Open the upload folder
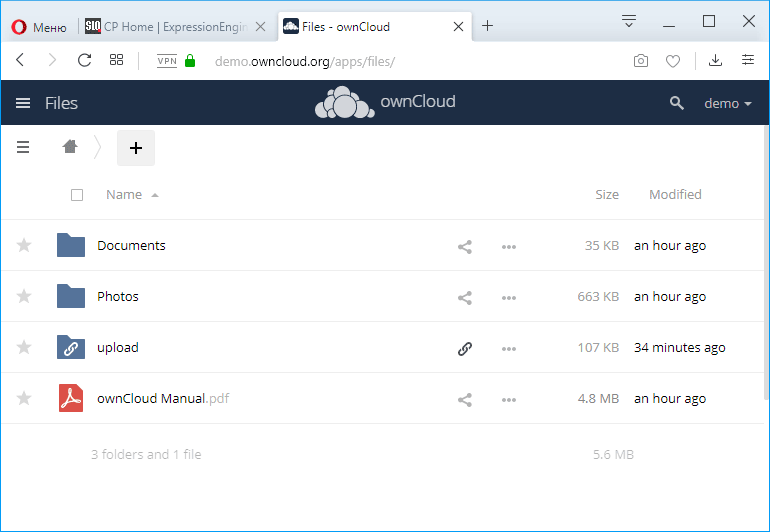The height and width of the screenshot is (532, 770). (118, 347)
